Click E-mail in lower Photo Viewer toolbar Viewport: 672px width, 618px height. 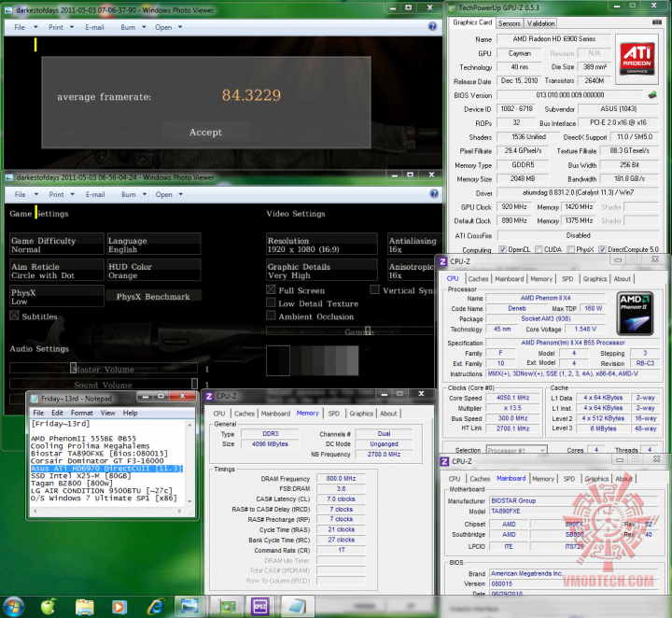94,194
